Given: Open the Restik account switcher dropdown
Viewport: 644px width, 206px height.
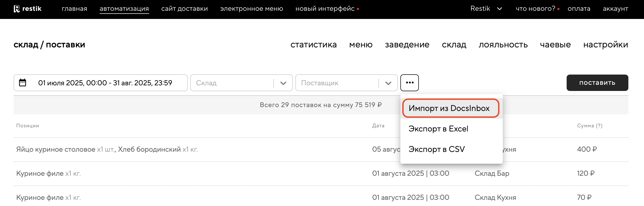Looking at the screenshot, I should pyautogui.click(x=486, y=9).
